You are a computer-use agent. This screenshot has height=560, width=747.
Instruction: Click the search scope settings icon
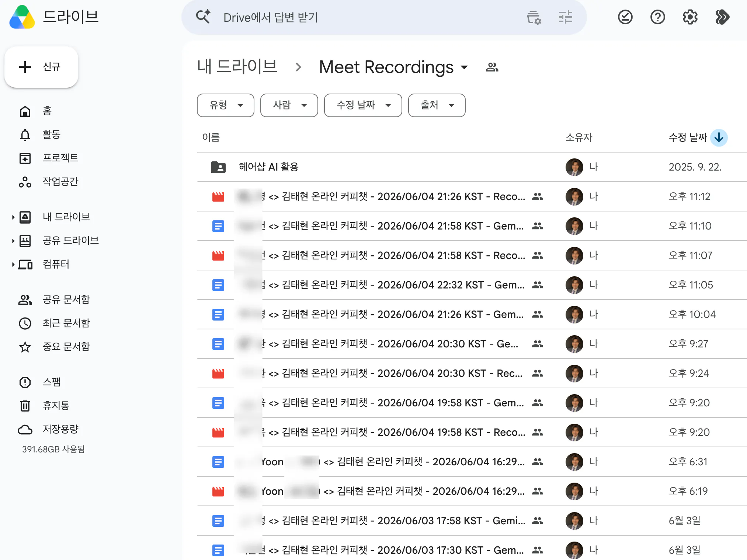pyautogui.click(x=534, y=17)
